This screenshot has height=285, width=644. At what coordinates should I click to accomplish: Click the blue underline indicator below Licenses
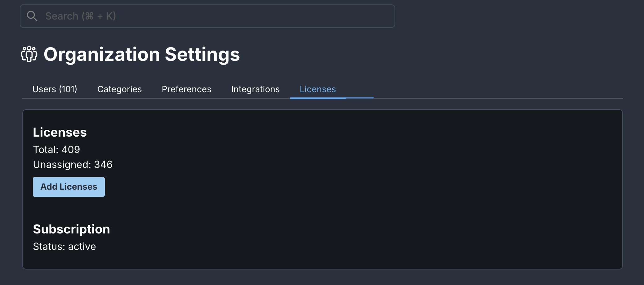tap(332, 98)
